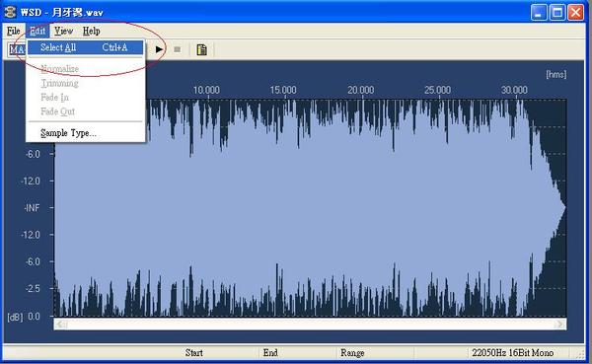
Task: Click the [dB] axis unit label
Action: [15, 317]
